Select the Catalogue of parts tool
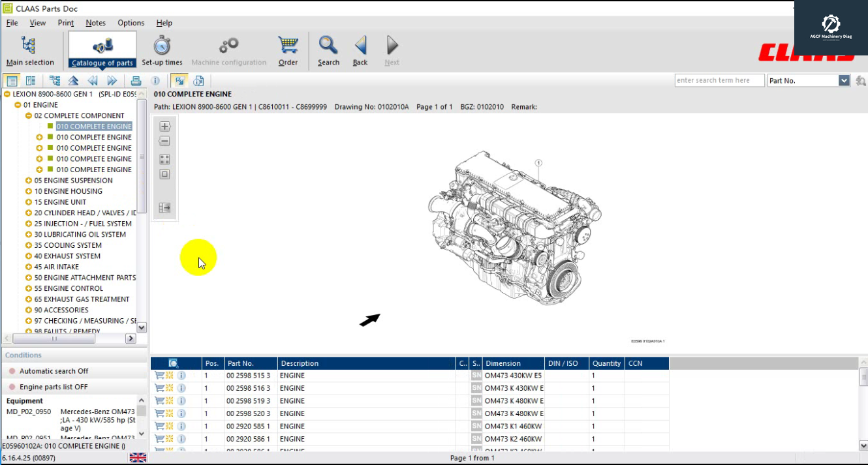 click(x=101, y=49)
